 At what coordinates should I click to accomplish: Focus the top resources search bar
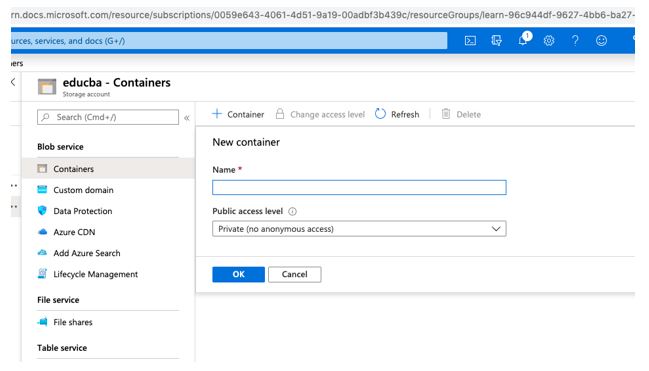pyautogui.click(x=229, y=41)
